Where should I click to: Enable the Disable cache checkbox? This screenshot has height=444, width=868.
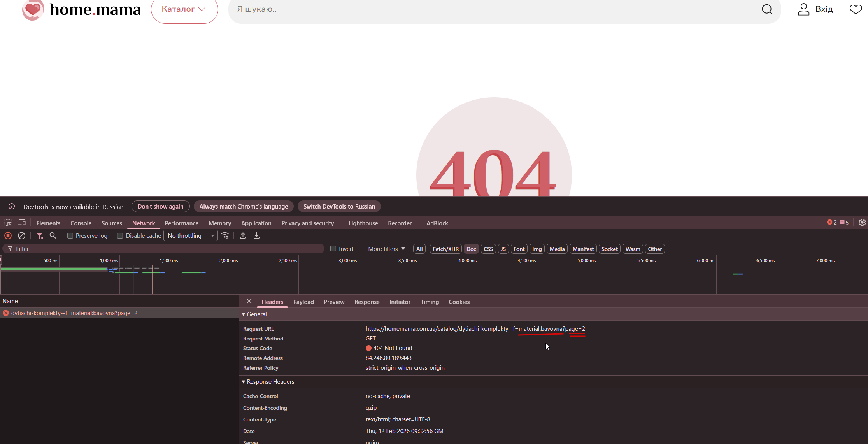(x=120, y=235)
